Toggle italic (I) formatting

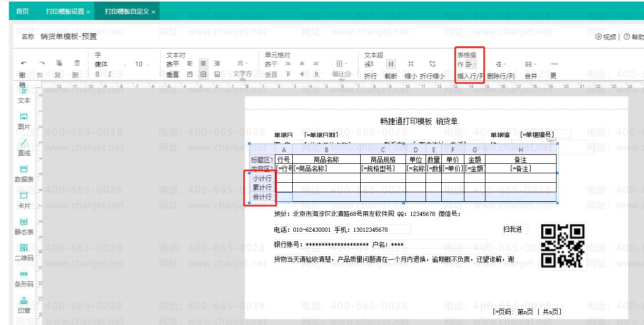[x=110, y=75]
